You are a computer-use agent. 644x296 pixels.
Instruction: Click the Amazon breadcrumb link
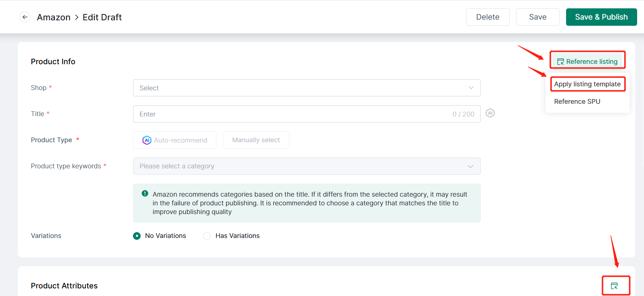(54, 17)
